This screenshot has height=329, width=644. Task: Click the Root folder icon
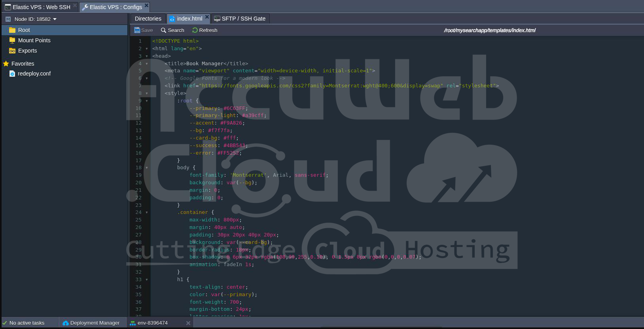[12, 30]
